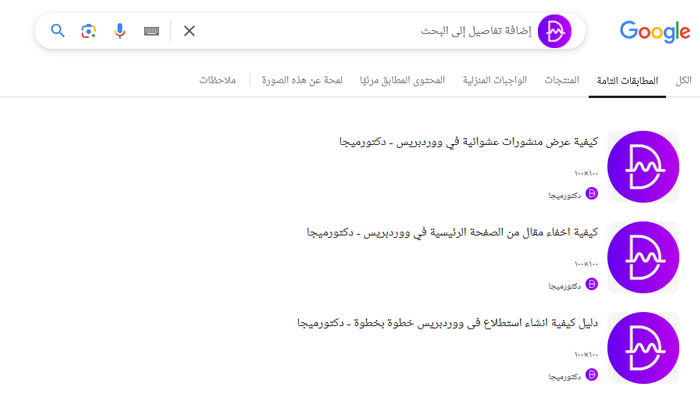Viewport: 700px width, 396px height.
Task: Switch to the 'الكل' tab
Action: coord(683,80)
